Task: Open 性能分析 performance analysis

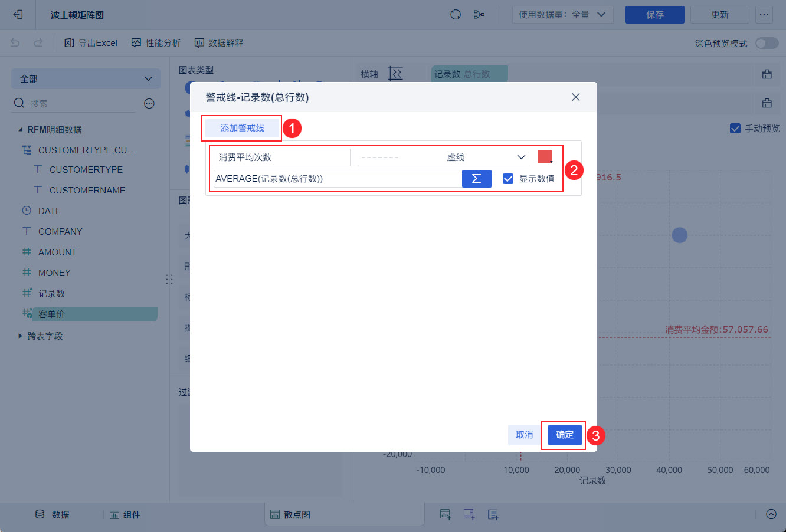Action: 156,43
